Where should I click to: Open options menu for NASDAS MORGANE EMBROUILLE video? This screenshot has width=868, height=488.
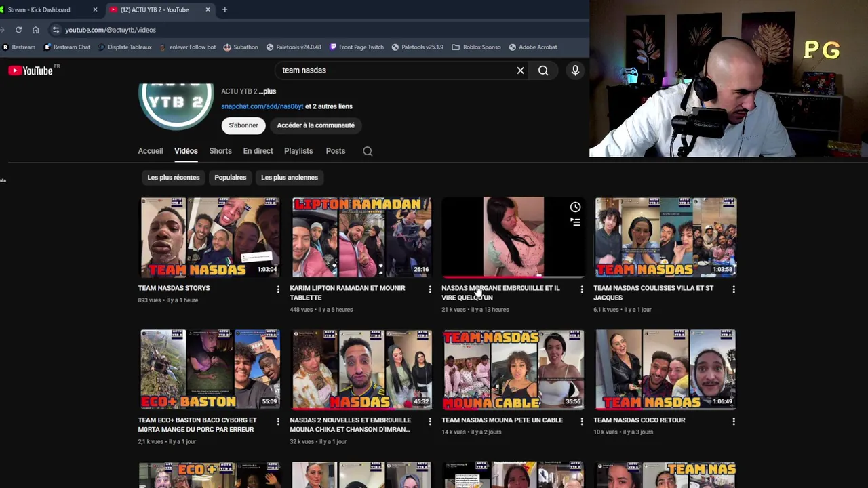click(x=581, y=289)
